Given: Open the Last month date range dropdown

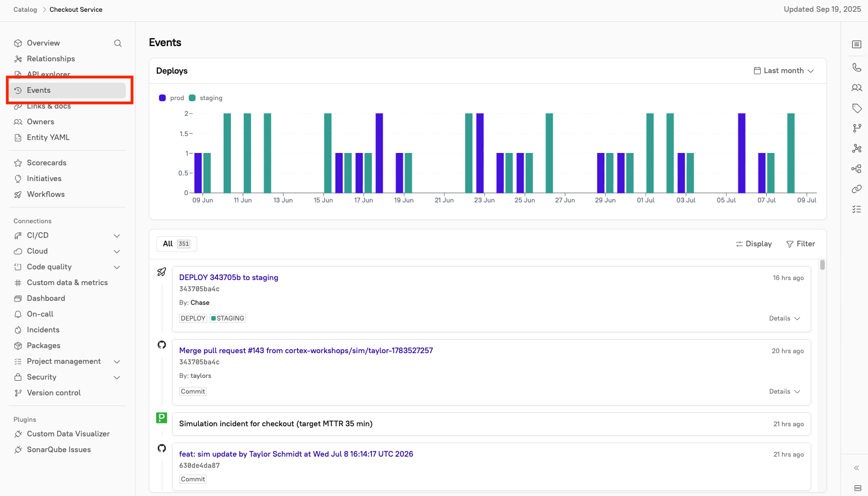Looking at the screenshot, I should coord(784,71).
